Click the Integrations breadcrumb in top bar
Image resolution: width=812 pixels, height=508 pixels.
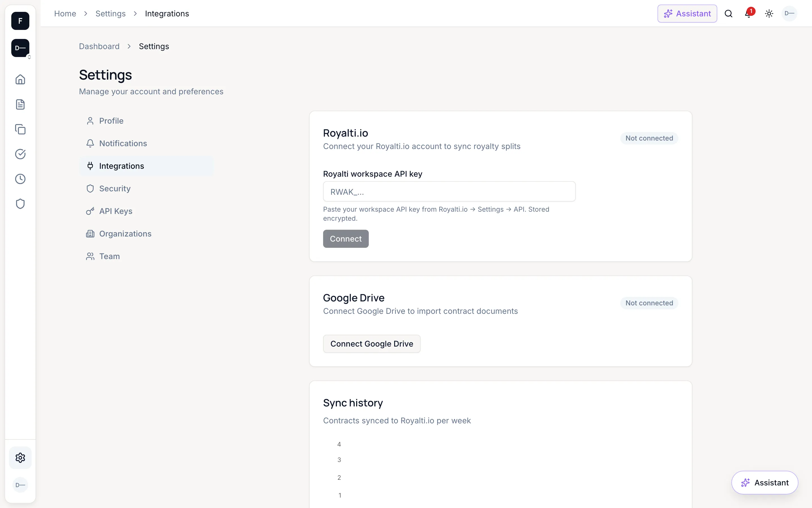167,14
